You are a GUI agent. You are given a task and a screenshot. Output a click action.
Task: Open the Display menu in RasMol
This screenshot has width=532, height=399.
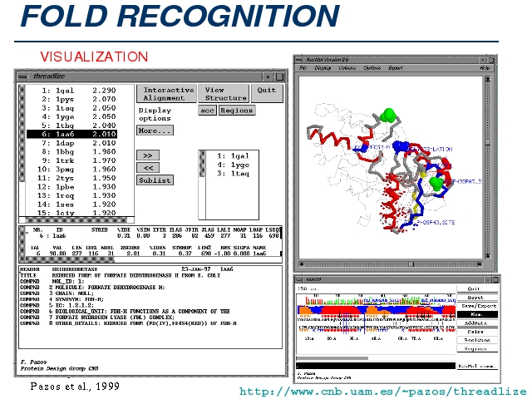coord(323,68)
